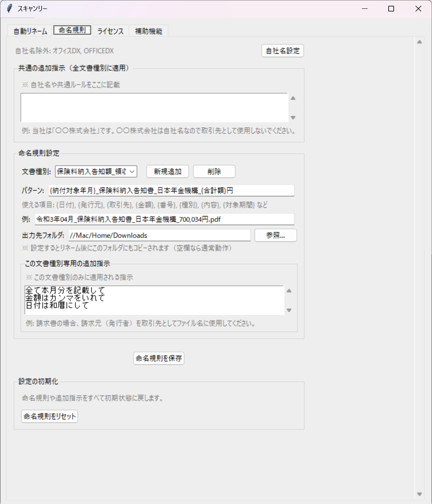
Task: Click the 出力先フォルダ path field
Action: [159, 235]
